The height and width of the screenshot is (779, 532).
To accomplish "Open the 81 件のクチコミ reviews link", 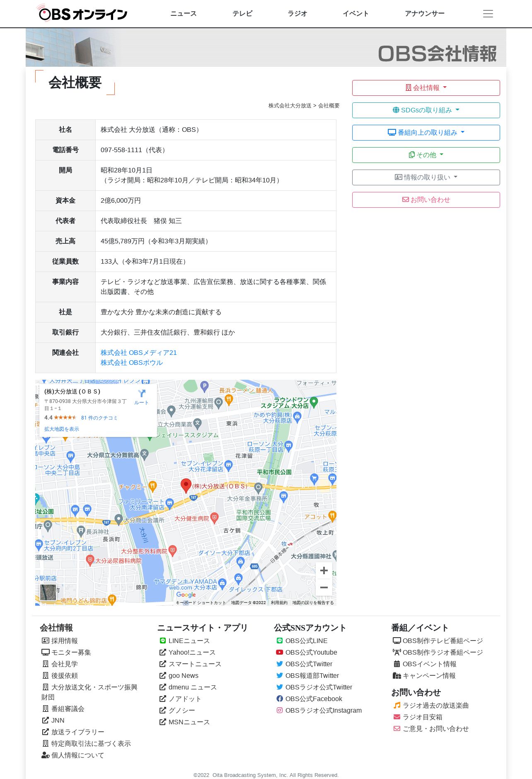I will pos(99,418).
